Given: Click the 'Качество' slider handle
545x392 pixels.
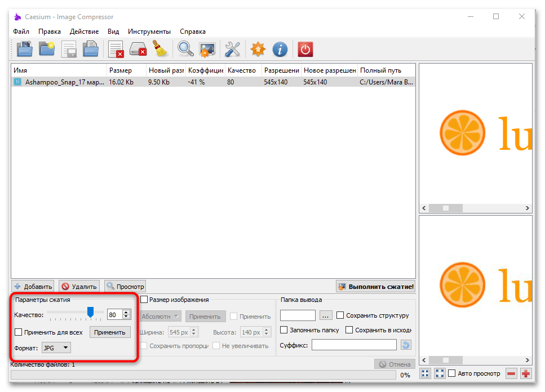Looking at the screenshot, I should click(90, 313).
